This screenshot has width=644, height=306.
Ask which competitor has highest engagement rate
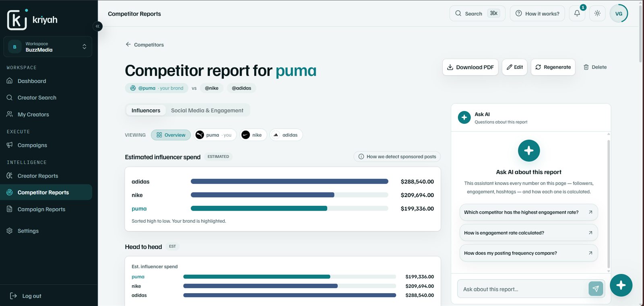528,212
